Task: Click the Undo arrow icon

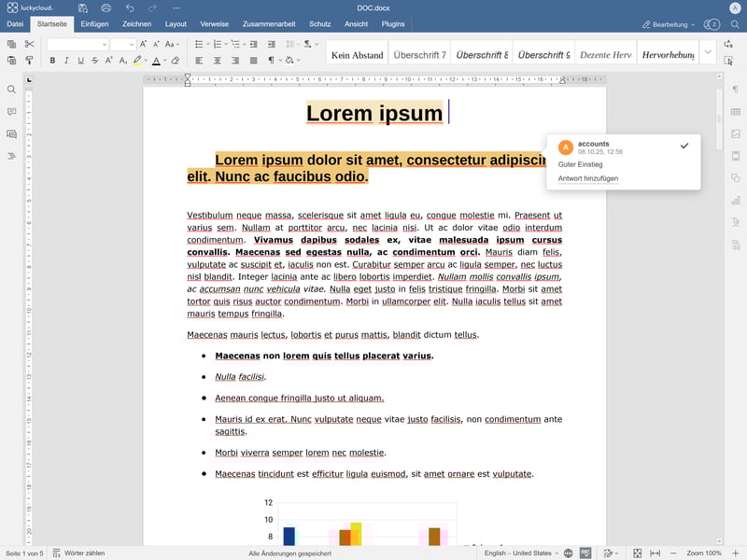Action: click(130, 7)
